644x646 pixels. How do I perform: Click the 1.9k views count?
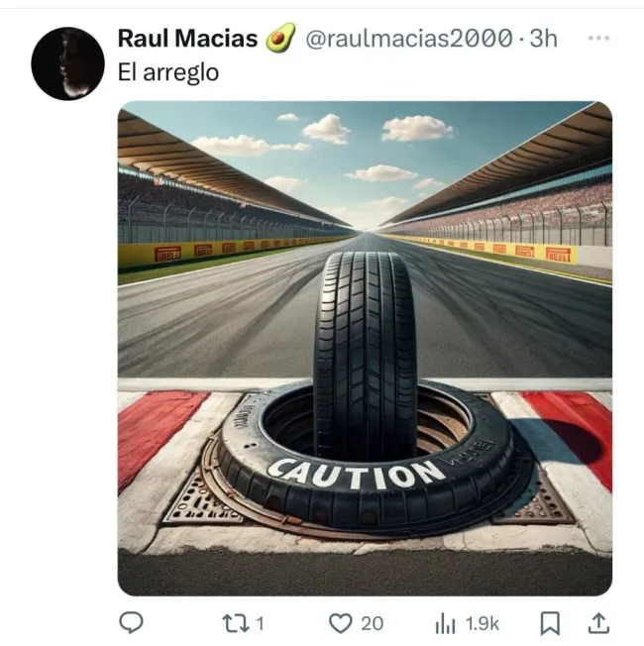point(482,623)
